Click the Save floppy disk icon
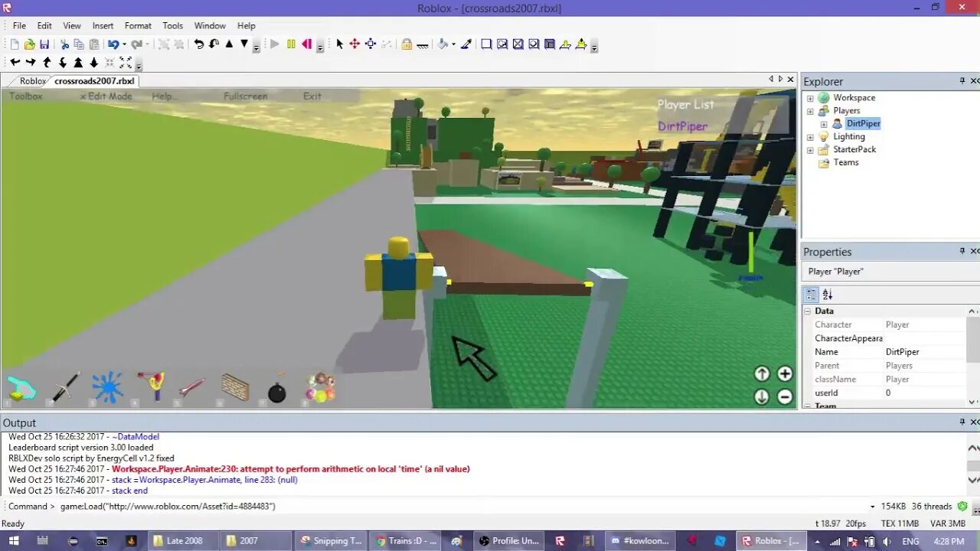Viewport: 980px width, 551px height. coord(44,44)
